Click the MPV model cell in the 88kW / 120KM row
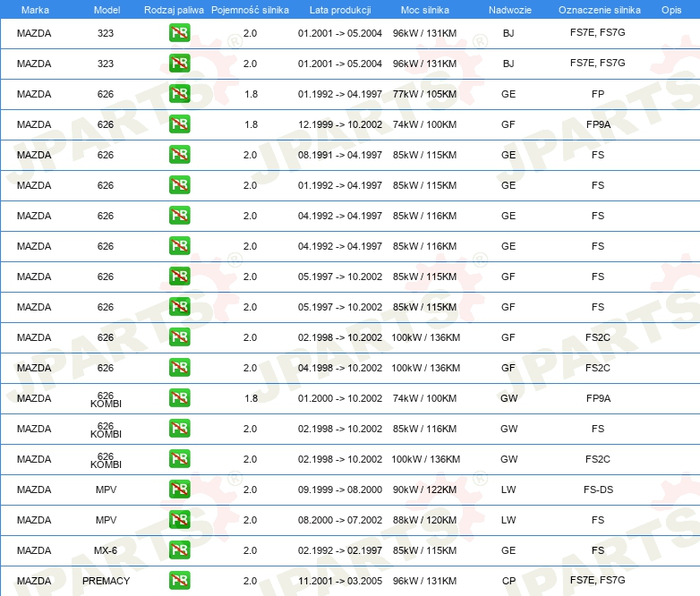 (106, 520)
